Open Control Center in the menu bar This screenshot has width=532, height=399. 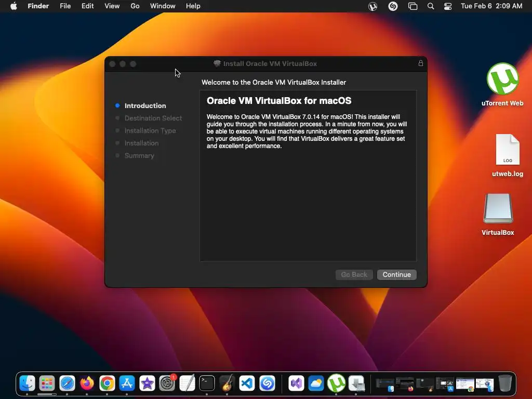click(448, 6)
